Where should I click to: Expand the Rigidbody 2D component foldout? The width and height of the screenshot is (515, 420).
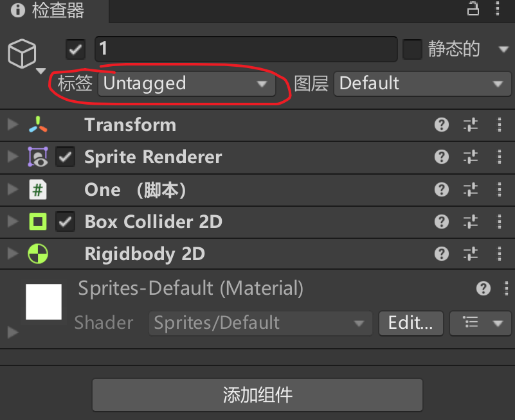pyautogui.click(x=13, y=254)
